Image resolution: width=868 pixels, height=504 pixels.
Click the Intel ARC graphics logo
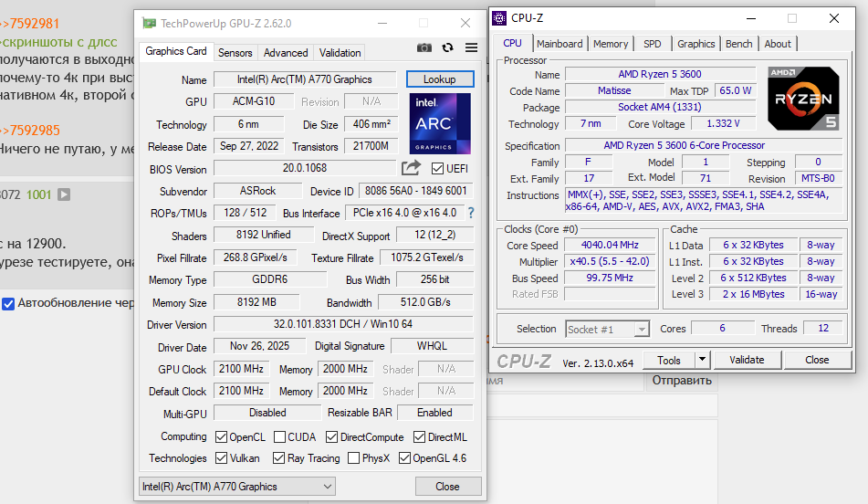[440, 123]
